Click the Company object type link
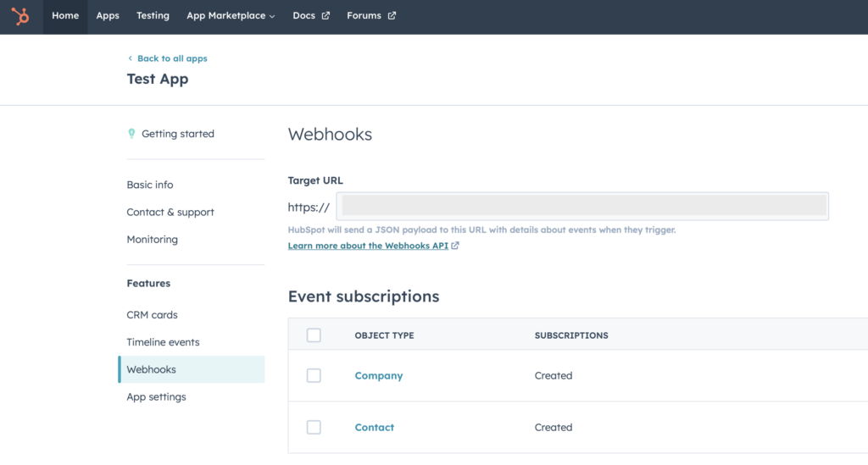This screenshot has width=868, height=465. click(379, 376)
